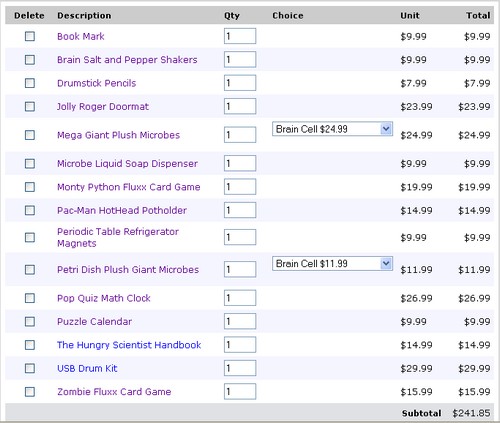This screenshot has width=500, height=423.
Task: Open the Mega Giant Plush Microbes choice dropdown
Action: click(x=332, y=129)
